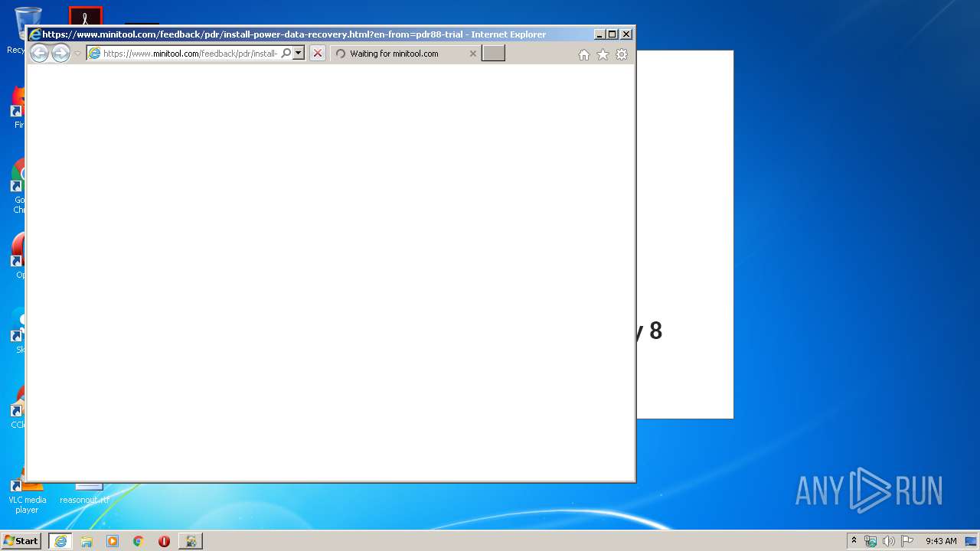
Task: Open the Windows Start menu
Action: (21, 540)
